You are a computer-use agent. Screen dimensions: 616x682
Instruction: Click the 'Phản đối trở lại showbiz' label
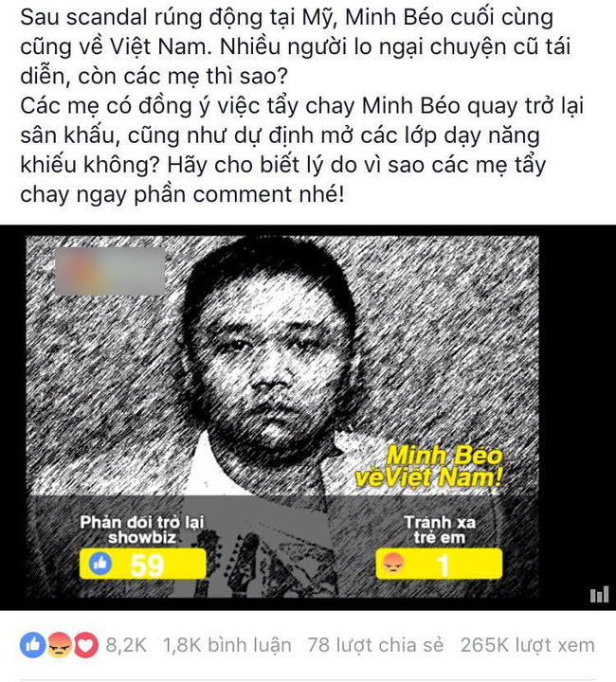tap(142, 529)
